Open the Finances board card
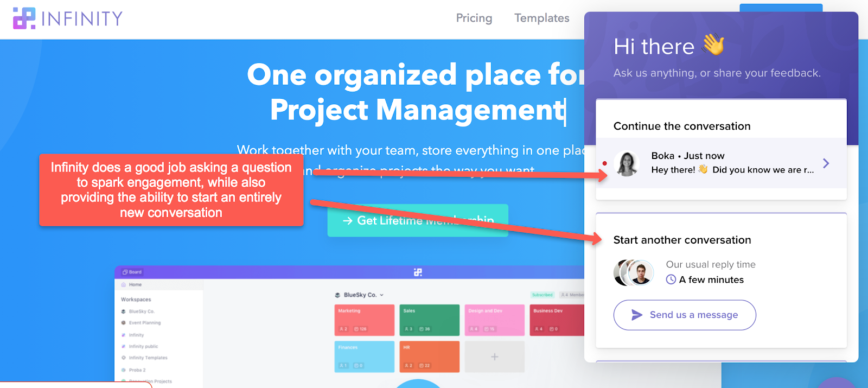Viewport: 868px width, 388px height. [365, 357]
